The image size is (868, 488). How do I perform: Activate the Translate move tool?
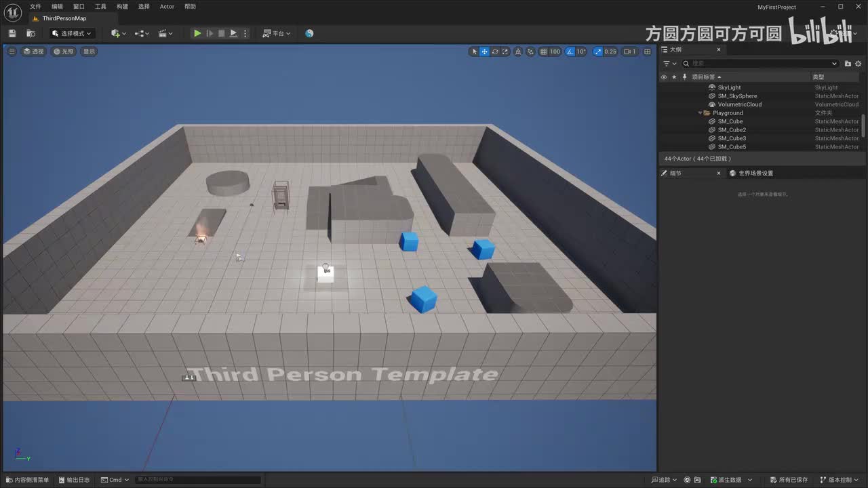point(484,52)
